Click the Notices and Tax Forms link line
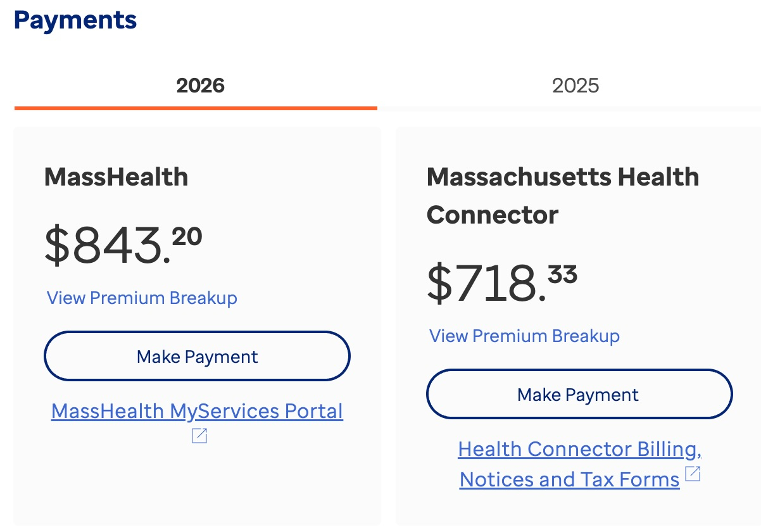 click(569, 479)
